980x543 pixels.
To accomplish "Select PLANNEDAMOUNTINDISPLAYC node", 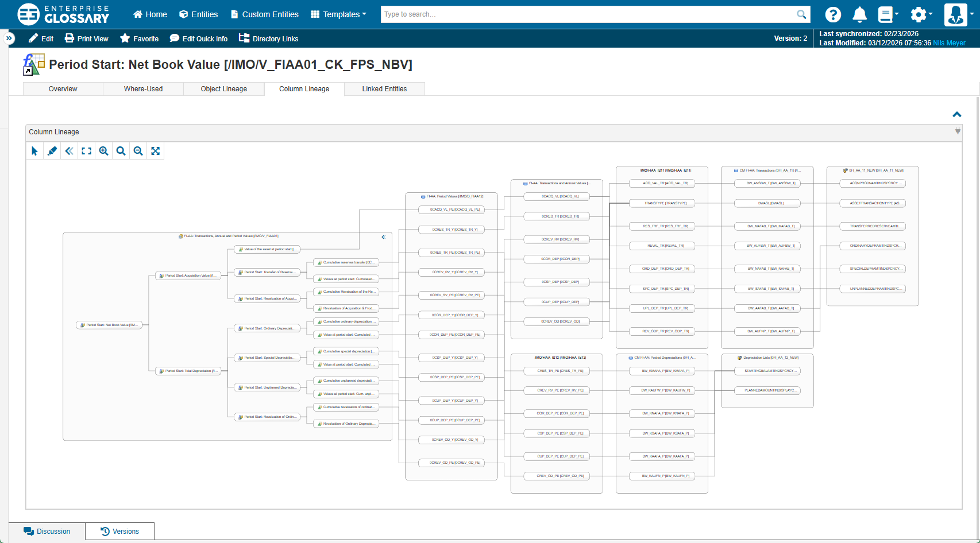I will (767, 390).
